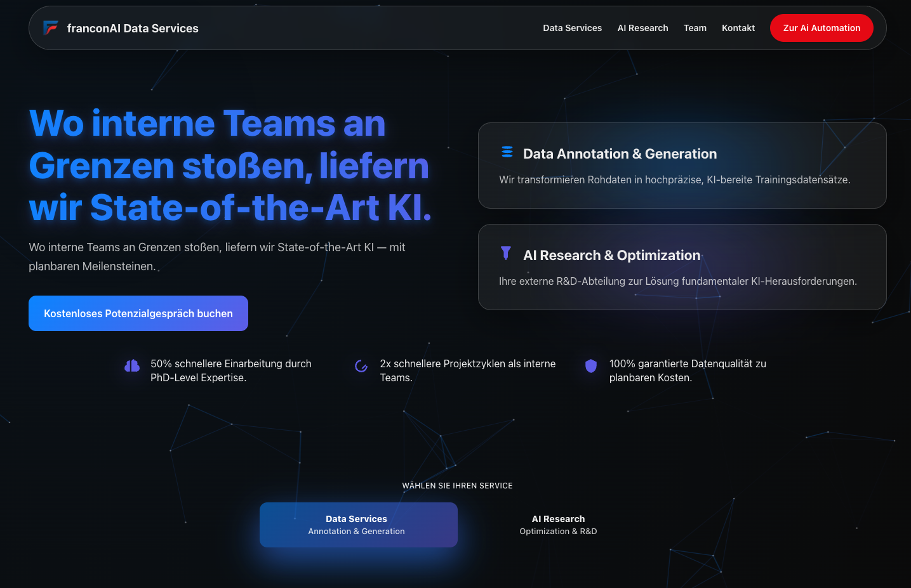
Task: Select the Data Services Annotation & Generation tab
Action: coord(358,525)
